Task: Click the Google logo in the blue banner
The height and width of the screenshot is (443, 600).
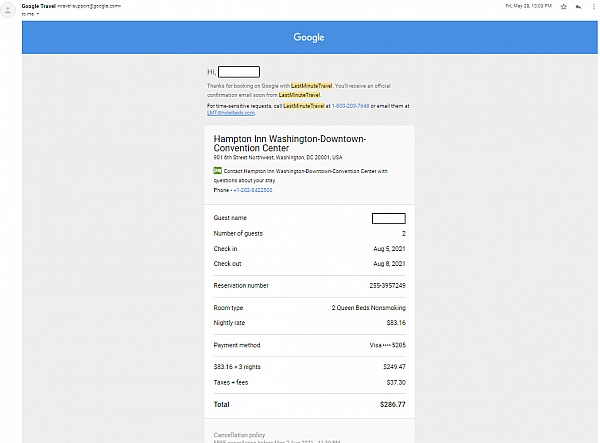Action: (309, 37)
